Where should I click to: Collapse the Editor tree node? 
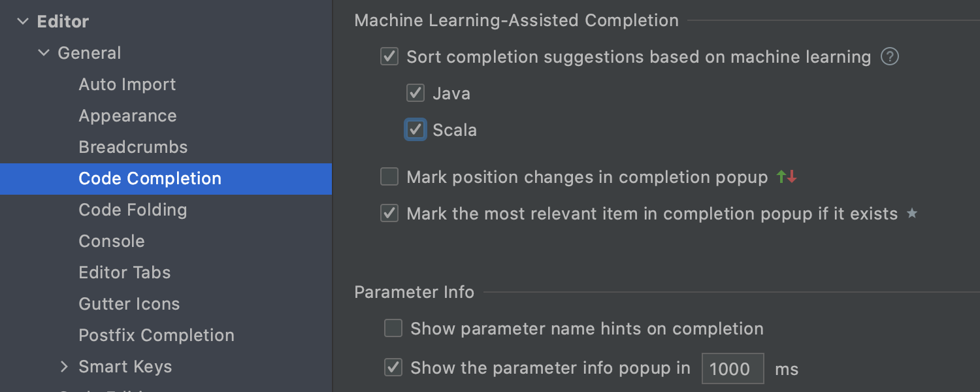click(23, 22)
